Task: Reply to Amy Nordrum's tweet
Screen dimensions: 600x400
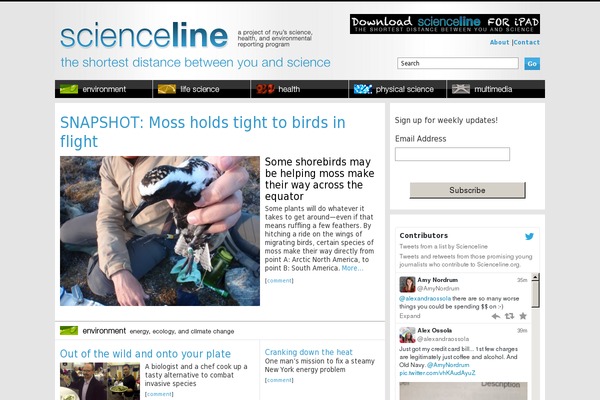Action: pyautogui.click(x=496, y=316)
